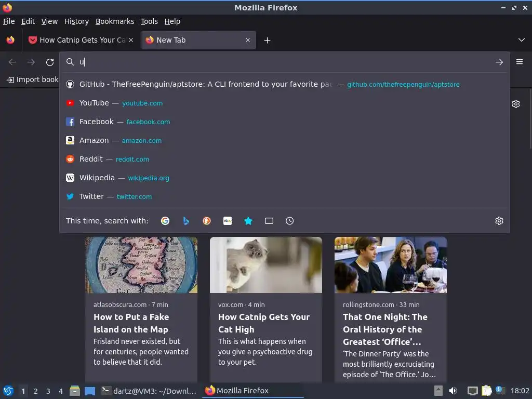532x399 pixels.
Task: Switch to workspace 3 on the taskbar
Action: point(48,391)
